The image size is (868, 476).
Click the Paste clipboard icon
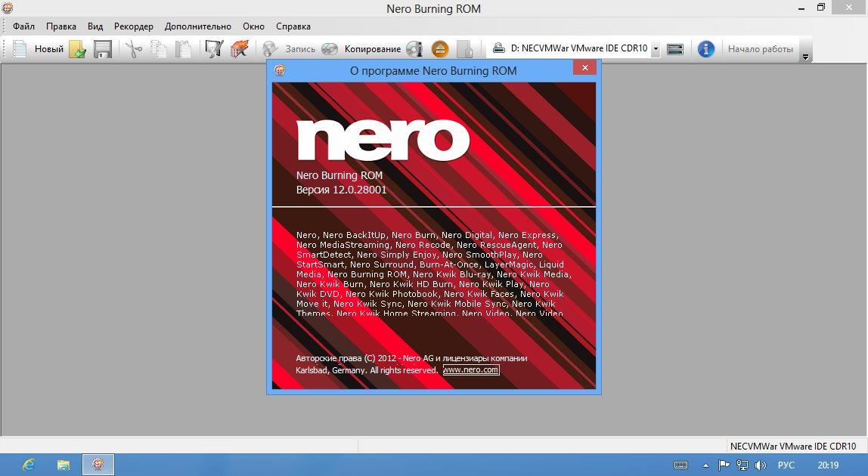click(x=183, y=48)
